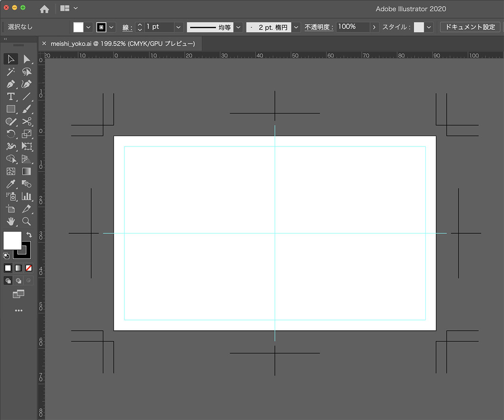504x420 pixels.
Task: Click the opacity field showing 100%
Action: click(353, 27)
